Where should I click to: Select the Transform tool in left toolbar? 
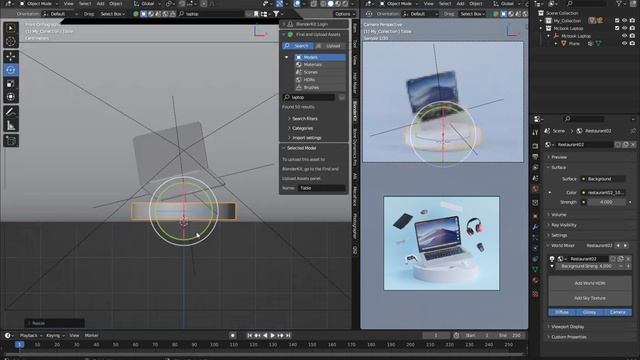pyautogui.click(x=11, y=97)
